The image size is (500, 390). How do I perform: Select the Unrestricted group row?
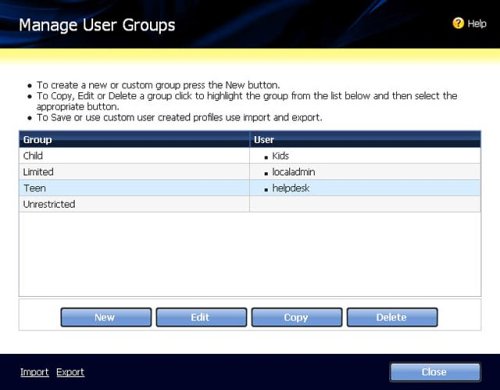(250, 204)
